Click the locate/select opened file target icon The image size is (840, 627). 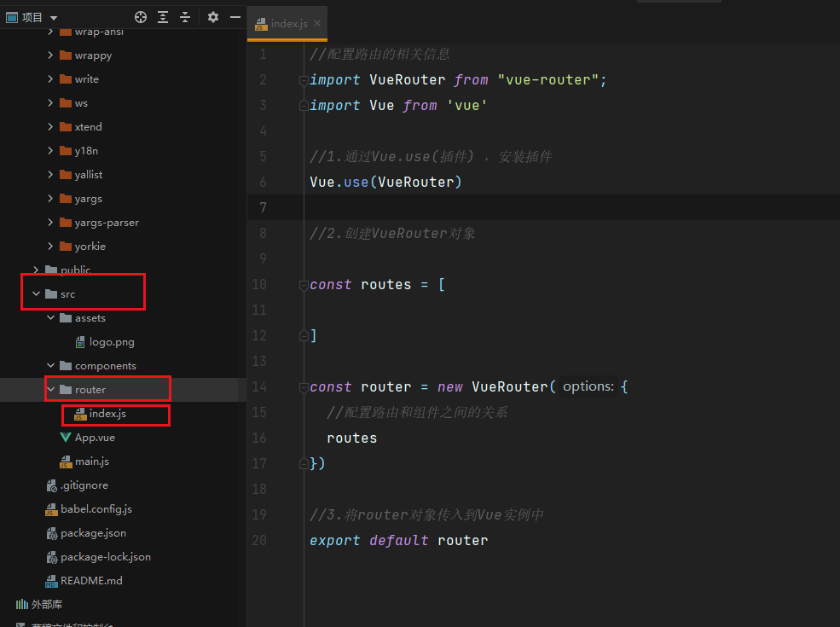pyautogui.click(x=141, y=17)
